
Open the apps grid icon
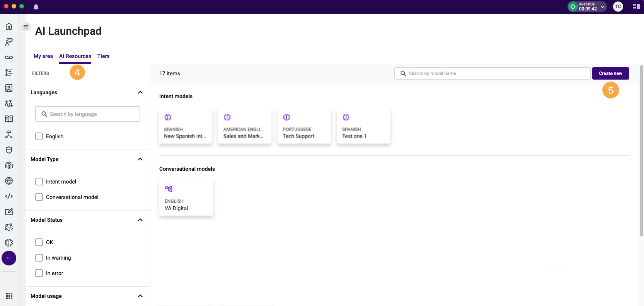[x=9, y=296]
